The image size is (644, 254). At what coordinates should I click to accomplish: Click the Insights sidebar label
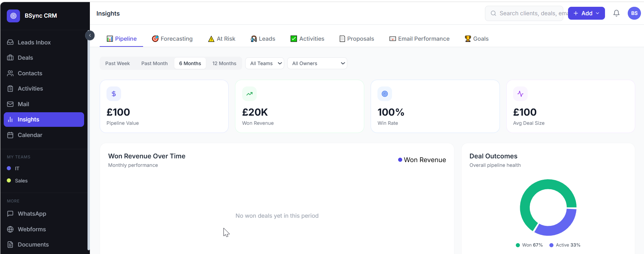(x=28, y=119)
